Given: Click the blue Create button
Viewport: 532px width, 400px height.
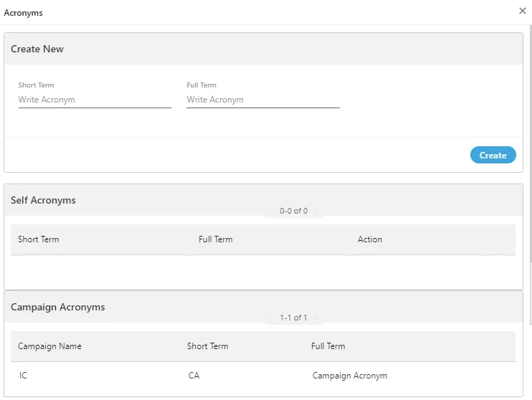Looking at the screenshot, I should click(x=493, y=155).
